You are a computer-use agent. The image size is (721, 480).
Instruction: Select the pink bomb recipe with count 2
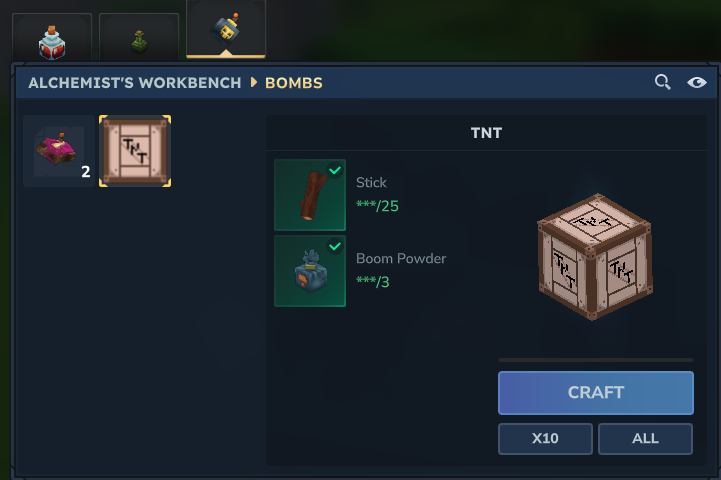tap(58, 151)
